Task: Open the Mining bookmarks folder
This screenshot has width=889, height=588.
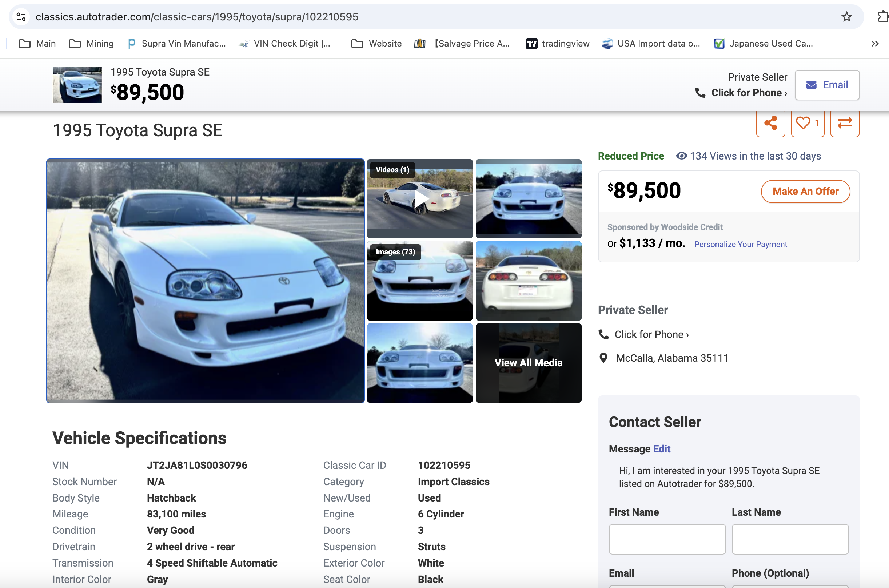Action: [92, 44]
